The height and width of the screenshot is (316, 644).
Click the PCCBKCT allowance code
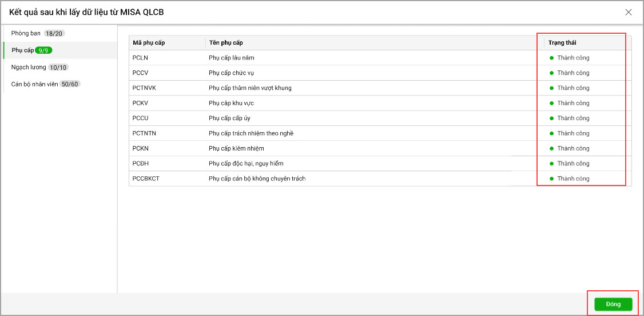pyautogui.click(x=146, y=179)
